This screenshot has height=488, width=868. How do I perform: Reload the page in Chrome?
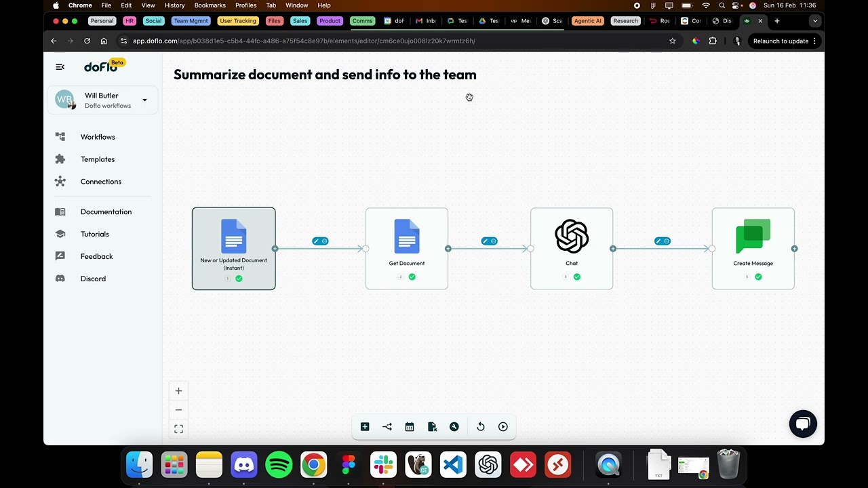point(87,41)
